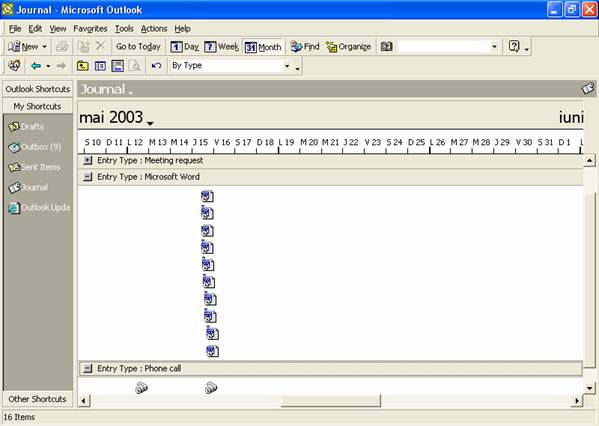
Task: Click the iuni month label
Action: coord(571,117)
